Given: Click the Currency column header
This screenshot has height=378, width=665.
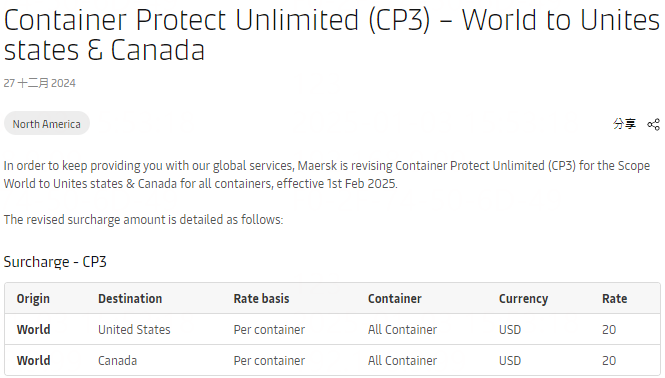Looking at the screenshot, I should pos(523,299).
